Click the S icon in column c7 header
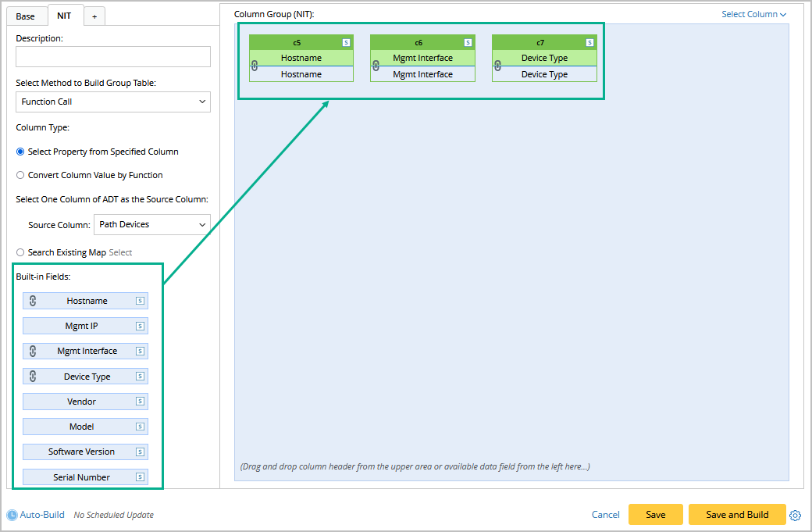812x532 pixels. coord(589,42)
